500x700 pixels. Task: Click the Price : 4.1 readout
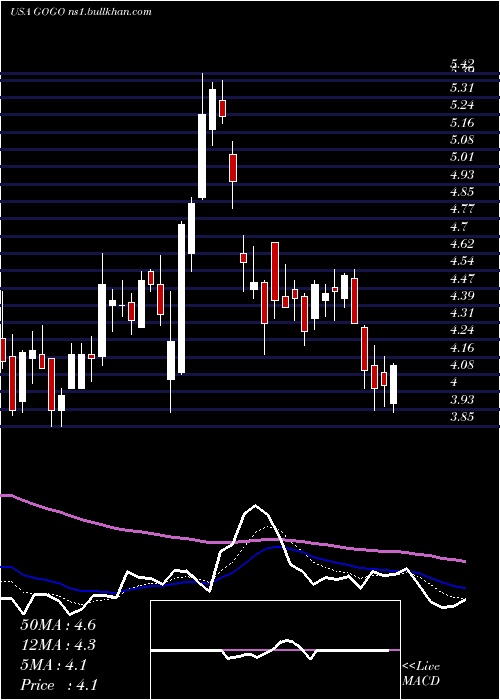(x=59, y=685)
